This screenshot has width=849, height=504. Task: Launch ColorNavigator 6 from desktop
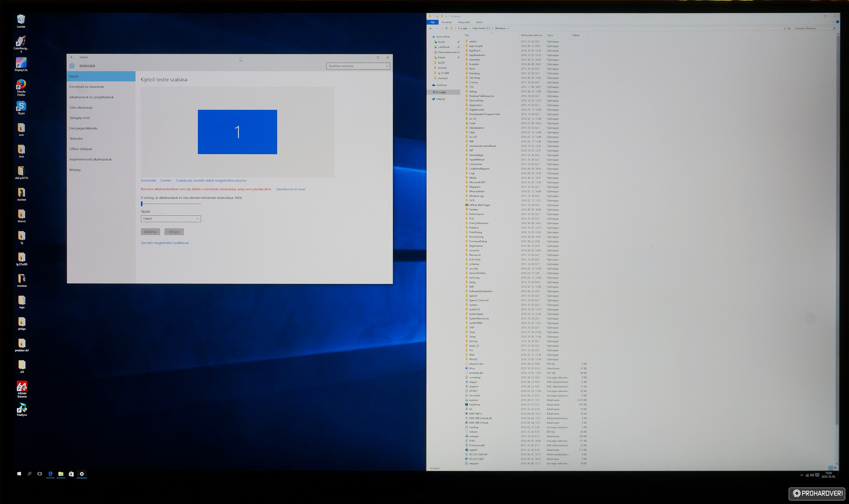pos(21,44)
